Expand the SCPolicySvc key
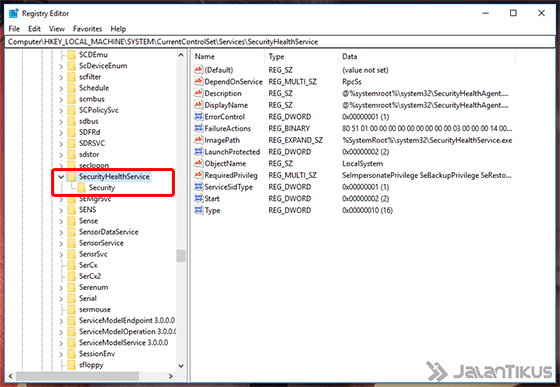560x387 pixels. [61, 110]
